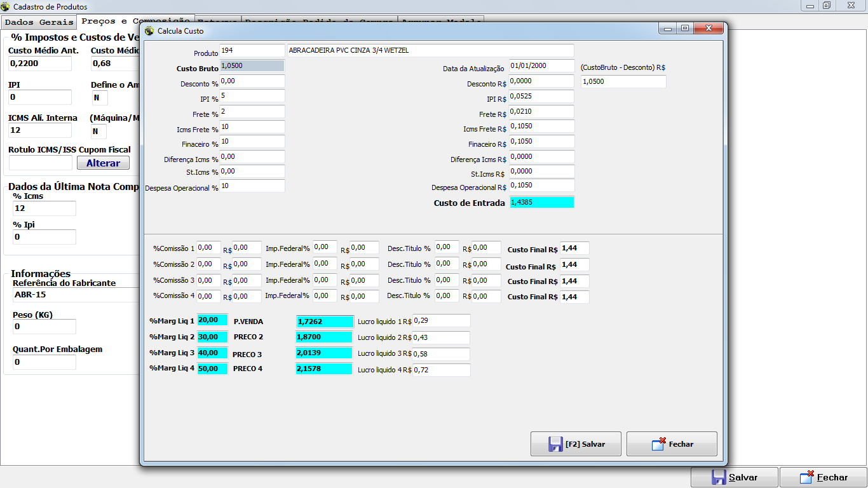Click the last Custo Final R$ field
Image resolution: width=868 pixels, height=488 pixels.
point(574,297)
